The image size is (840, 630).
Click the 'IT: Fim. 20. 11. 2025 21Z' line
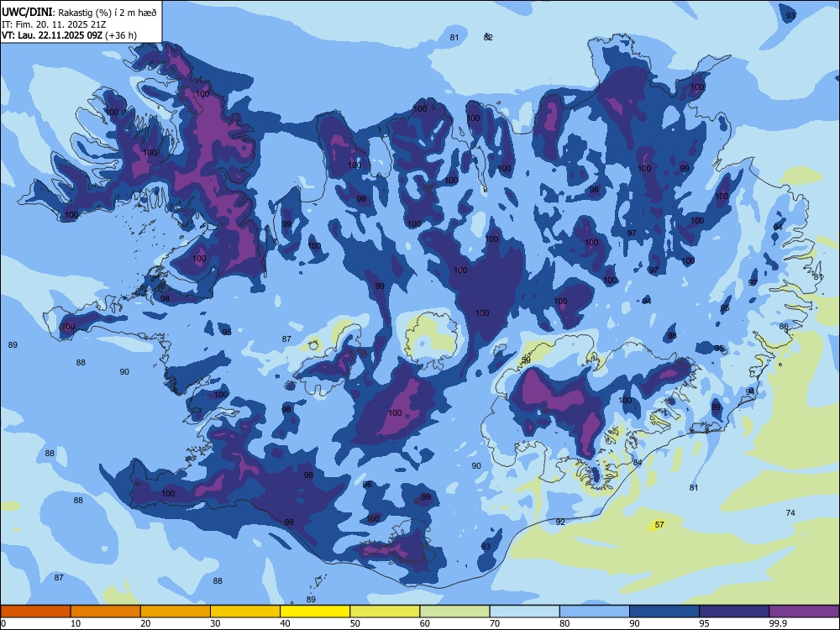coord(54,24)
